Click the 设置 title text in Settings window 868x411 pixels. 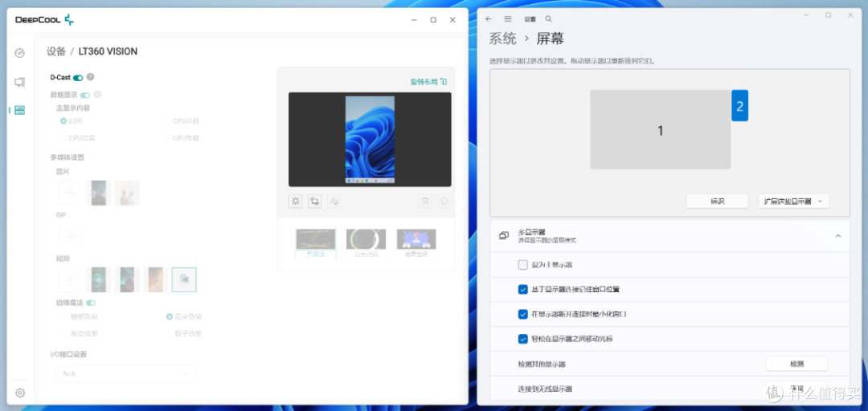(530, 19)
